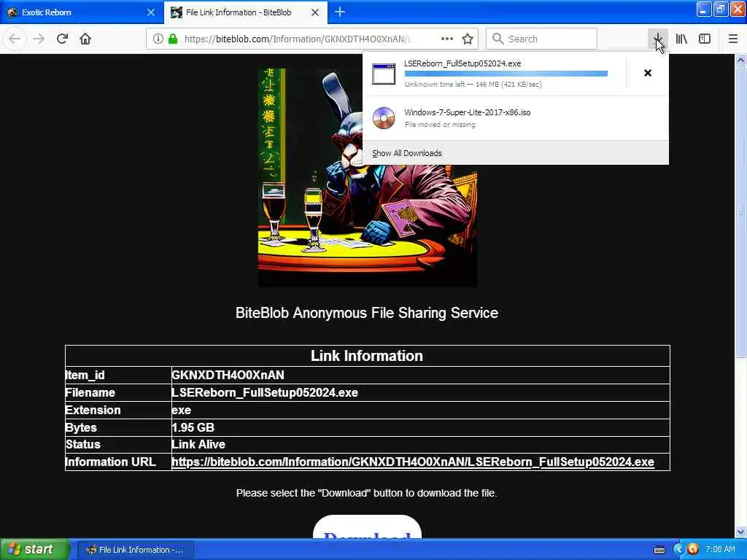The width and height of the screenshot is (747, 560).
Task: Toggle the downloads toolbar button
Action: click(x=657, y=39)
